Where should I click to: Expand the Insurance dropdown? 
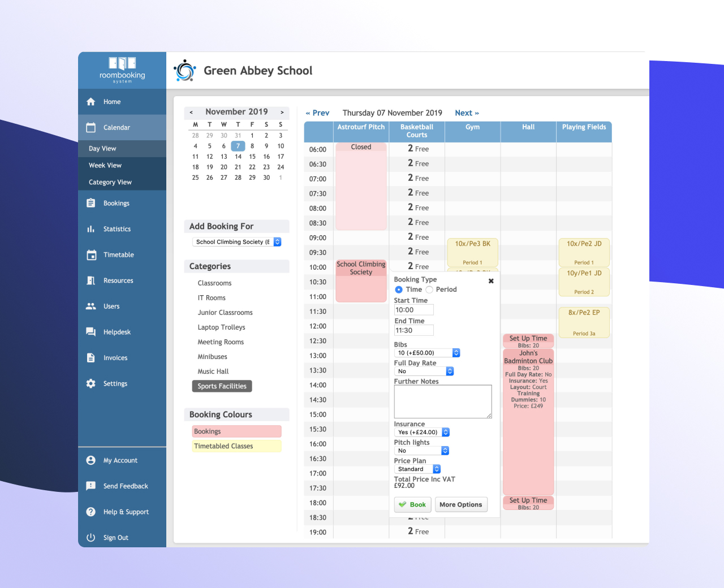(x=422, y=433)
